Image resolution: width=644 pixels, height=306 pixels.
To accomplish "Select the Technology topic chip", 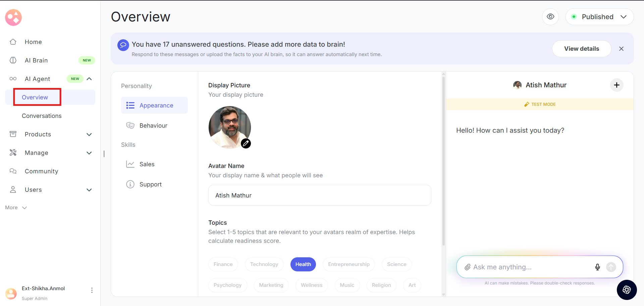I will click(264, 264).
